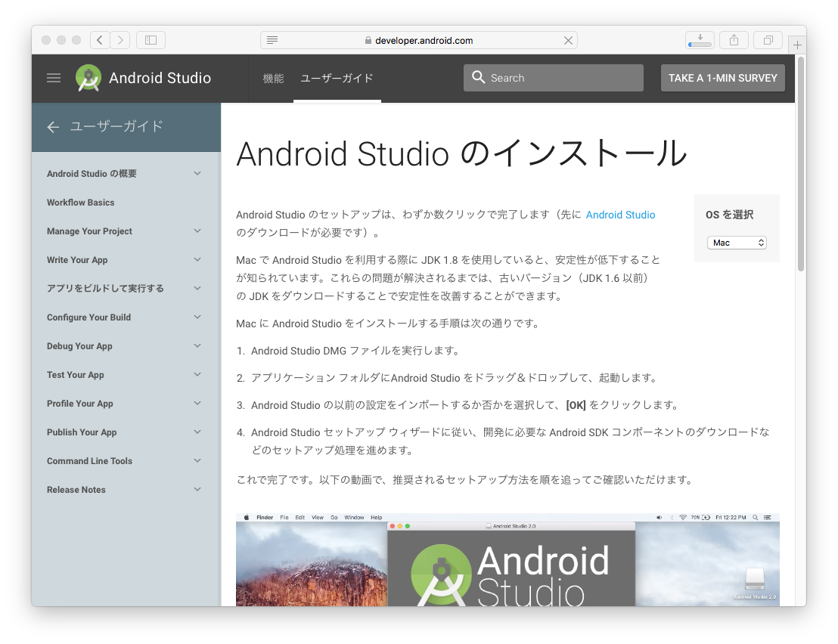Open the Safari share menu
The height and width of the screenshot is (644, 838).
pyautogui.click(x=734, y=40)
